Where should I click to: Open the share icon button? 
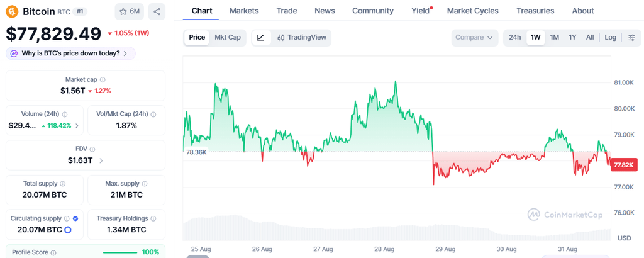pos(157,11)
